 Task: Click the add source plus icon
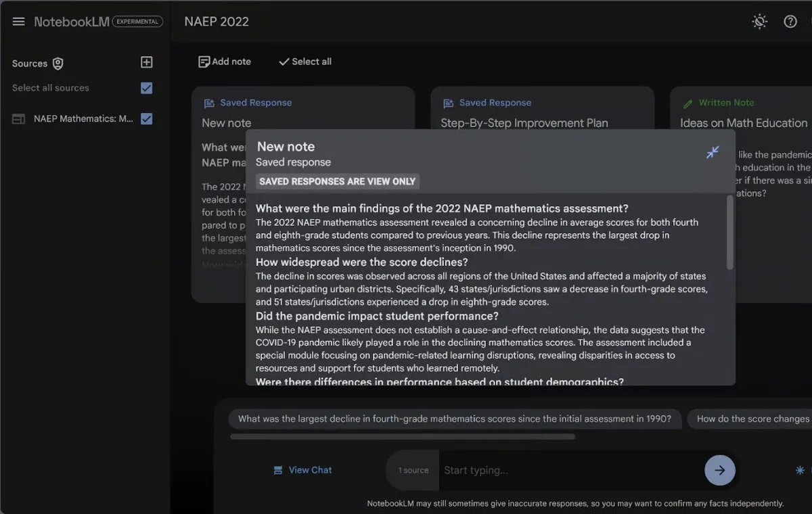pyautogui.click(x=146, y=62)
